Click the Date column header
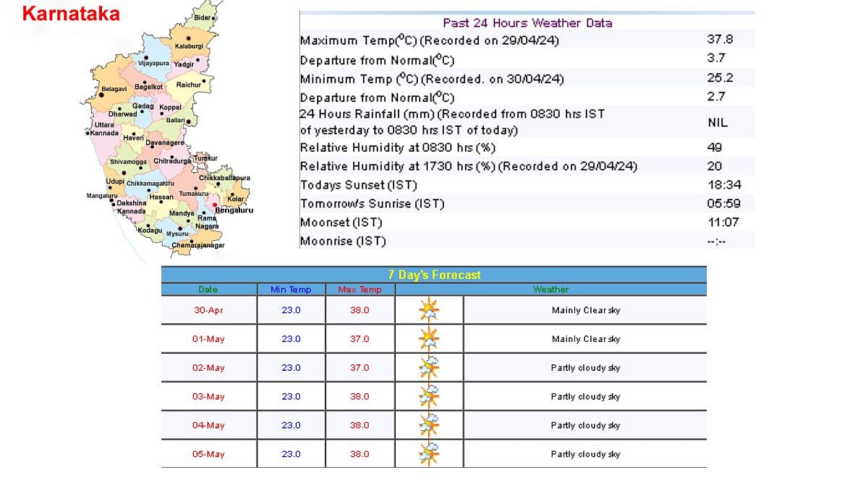Image resolution: width=868 pixels, height=488 pixels. [x=208, y=289]
